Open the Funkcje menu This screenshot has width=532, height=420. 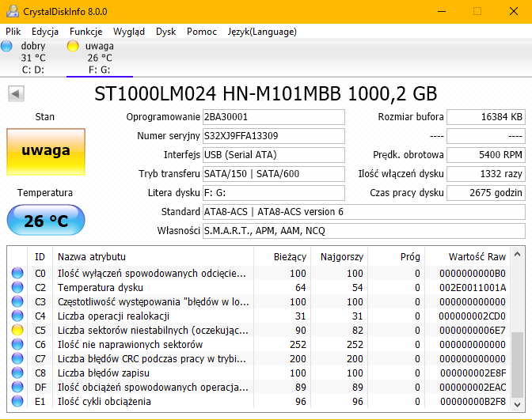point(85,32)
